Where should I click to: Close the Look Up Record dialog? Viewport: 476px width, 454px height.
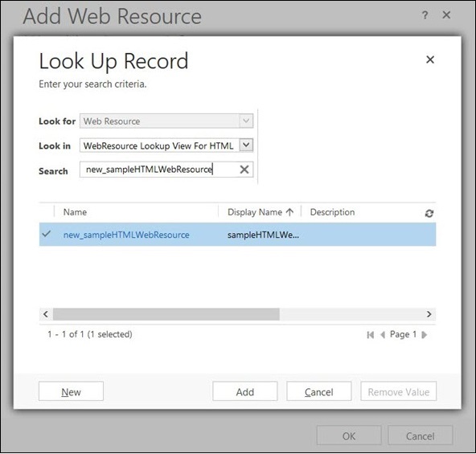click(x=430, y=59)
